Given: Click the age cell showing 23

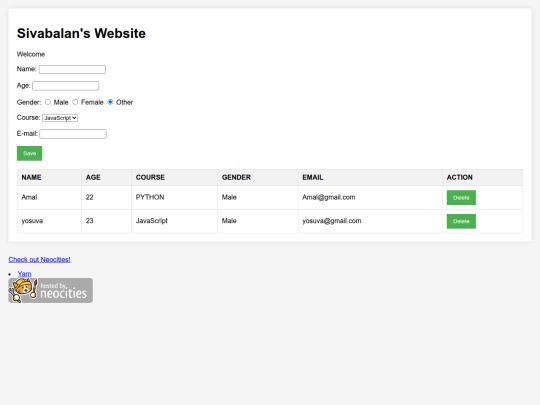Looking at the screenshot, I should tap(106, 221).
